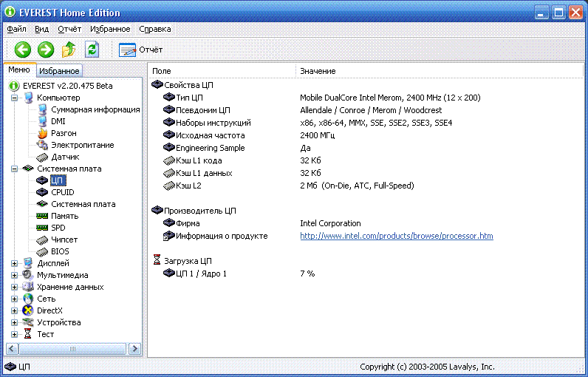Click the ЦП processor icon in tree
This screenshot has height=377, width=588.
click(x=42, y=180)
